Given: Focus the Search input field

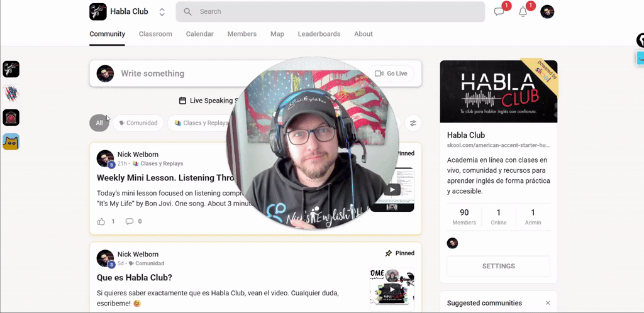Looking at the screenshot, I should pyautogui.click(x=330, y=11).
